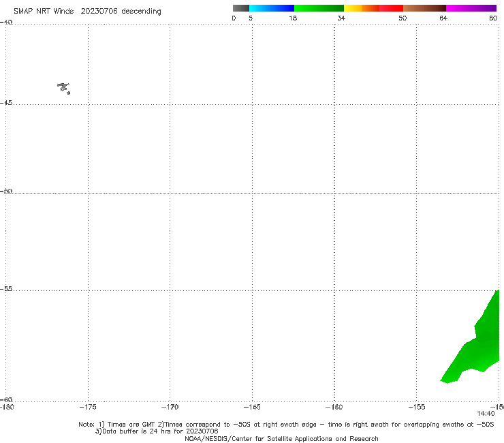The height and width of the screenshot is (443, 504).
Task: Click the date '20230706' in the title
Action: pos(99,12)
